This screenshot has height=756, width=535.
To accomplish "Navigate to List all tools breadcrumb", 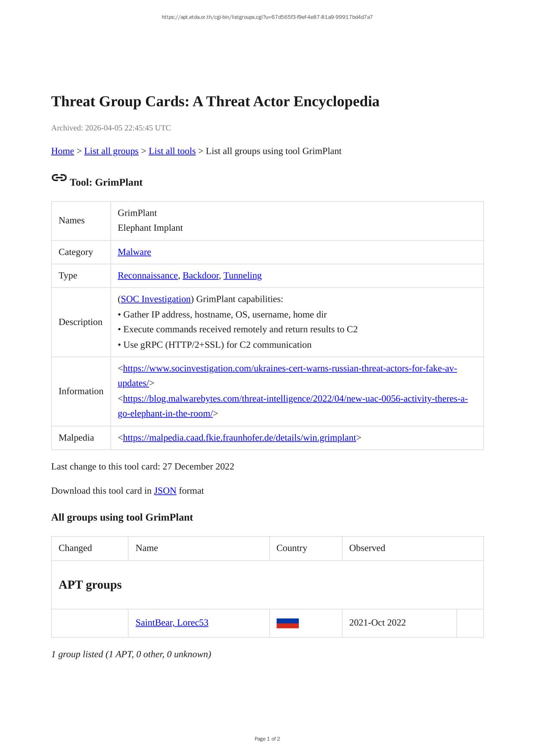I will click(172, 151).
